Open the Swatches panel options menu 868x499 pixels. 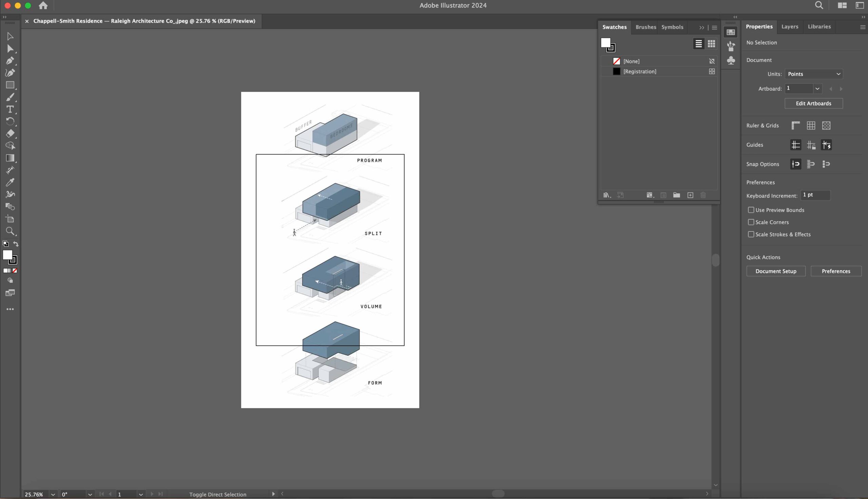click(714, 27)
